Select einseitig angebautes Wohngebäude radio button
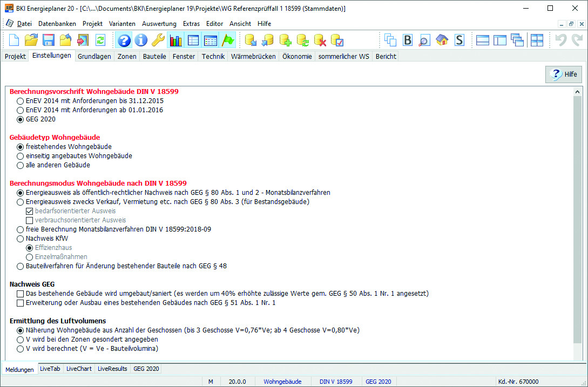This screenshot has width=588, height=387. (x=21, y=156)
